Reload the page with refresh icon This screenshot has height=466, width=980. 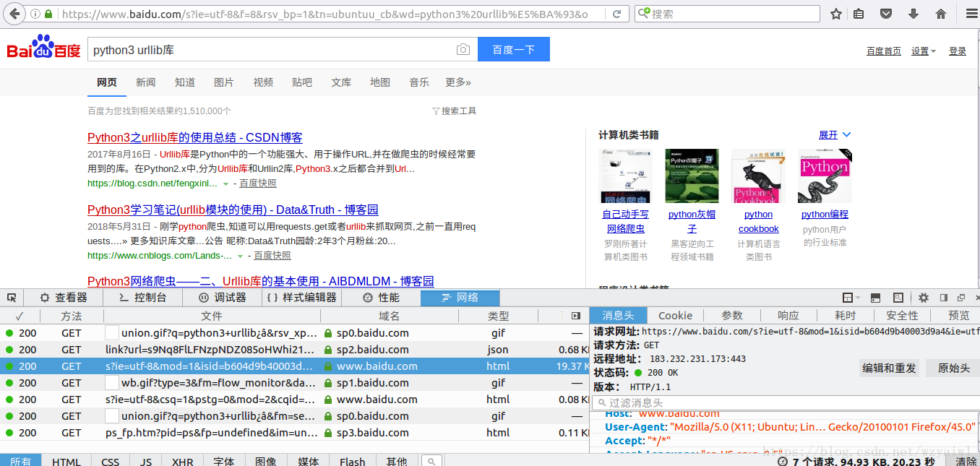pos(616,14)
